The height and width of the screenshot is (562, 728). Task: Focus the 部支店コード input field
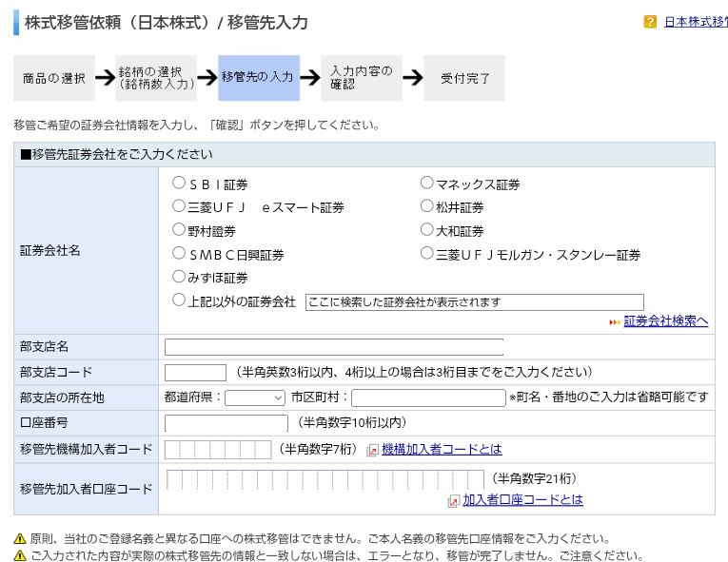195,372
